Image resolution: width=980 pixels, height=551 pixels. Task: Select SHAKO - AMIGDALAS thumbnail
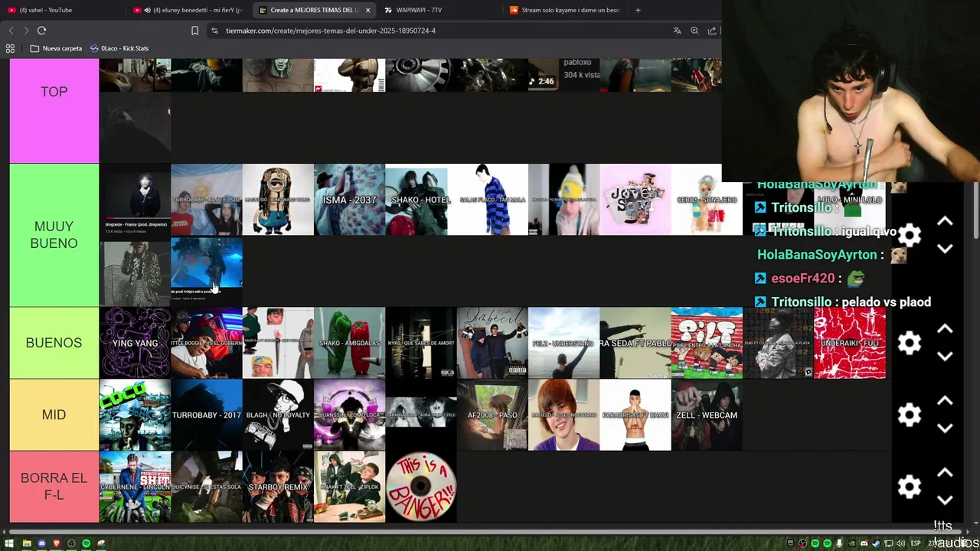point(349,343)
